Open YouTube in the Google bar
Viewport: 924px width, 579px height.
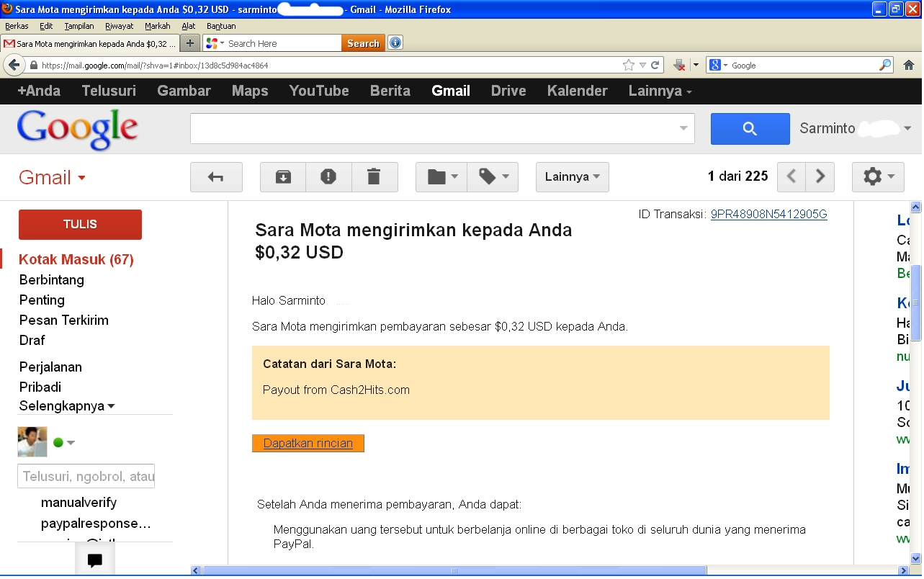pos(319,91)
